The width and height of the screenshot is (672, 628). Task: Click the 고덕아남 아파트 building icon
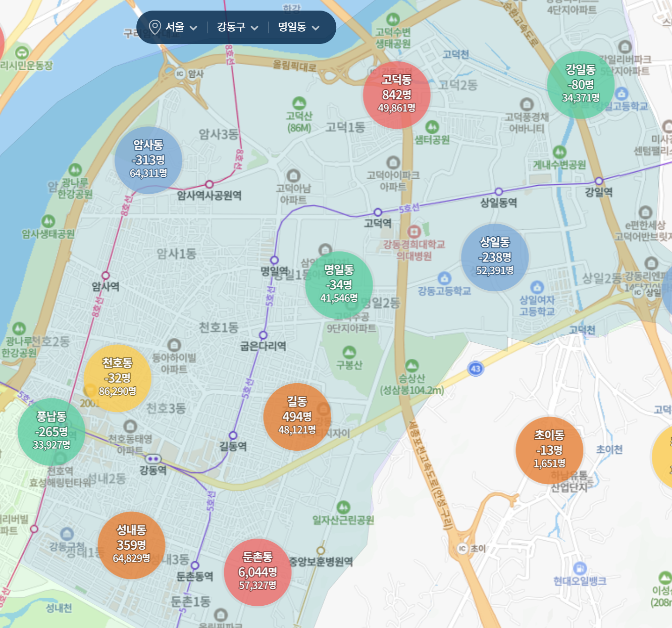pyautogui.click(x=293, y=176)
